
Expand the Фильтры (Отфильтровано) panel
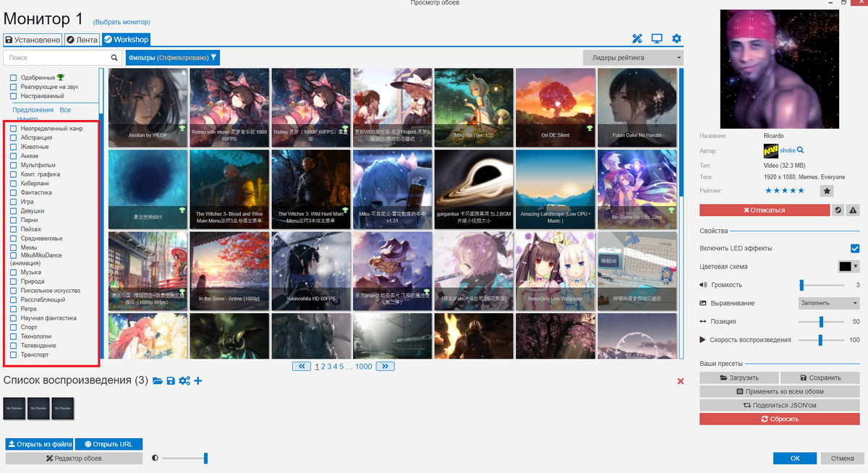coord(172,57)
